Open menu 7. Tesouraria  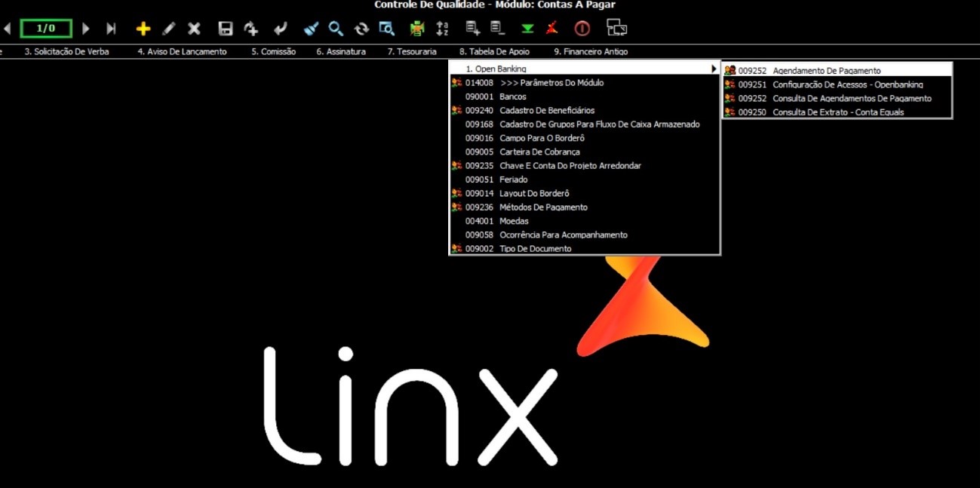click(x=412, y=52)
